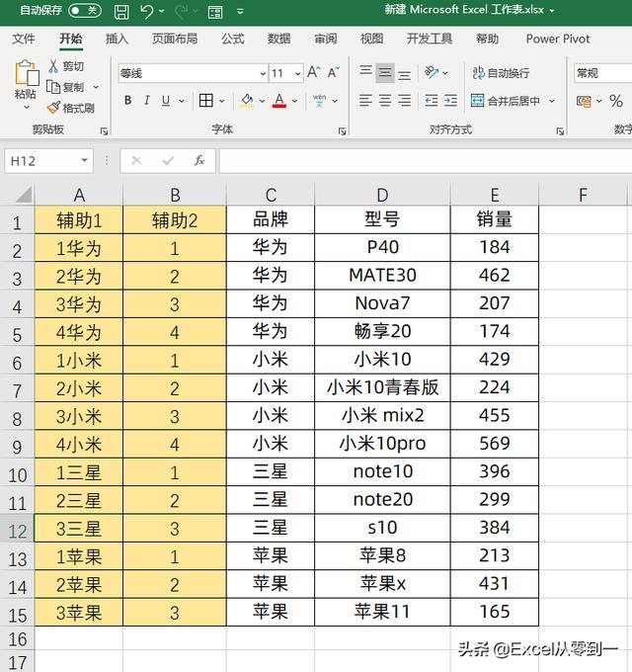Click the form icon in the quick access toolbar
This screenshot has width=632, height=672.
pos(215,12)
